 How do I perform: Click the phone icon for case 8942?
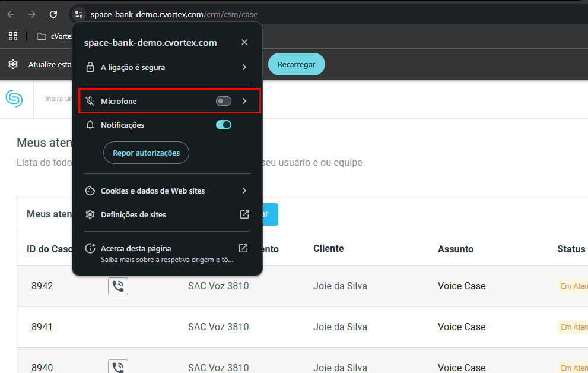click(x=118, y=286)
